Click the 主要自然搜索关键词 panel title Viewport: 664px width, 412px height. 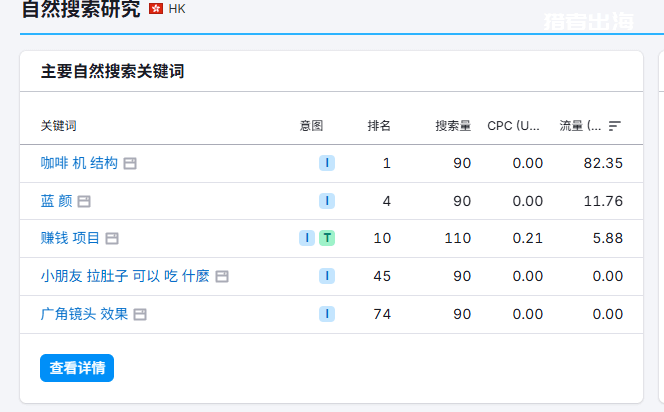tap(112, 72)
